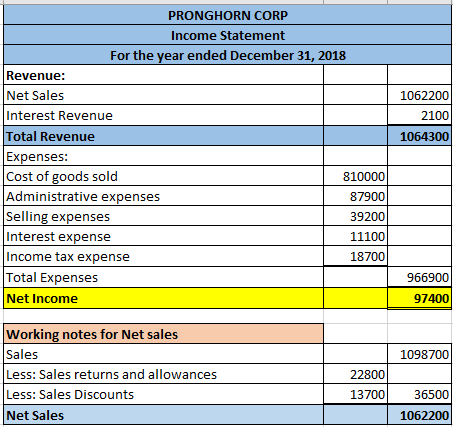The image size is (453, 427).
Task: Click the Sales value 1098700
Action: tap(419, 354)
